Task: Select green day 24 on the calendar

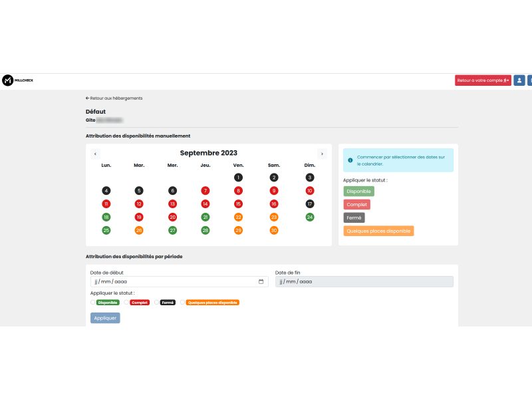Action: point(309,217)
